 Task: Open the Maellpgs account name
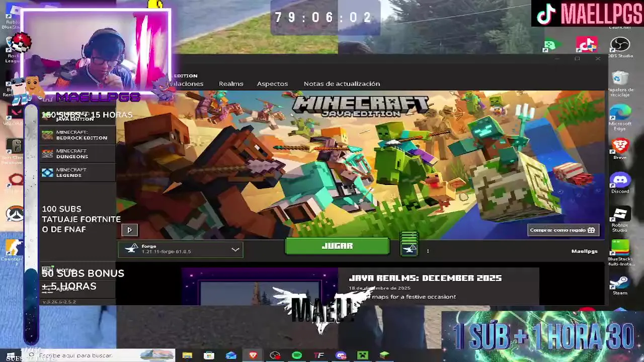(585, 251)
